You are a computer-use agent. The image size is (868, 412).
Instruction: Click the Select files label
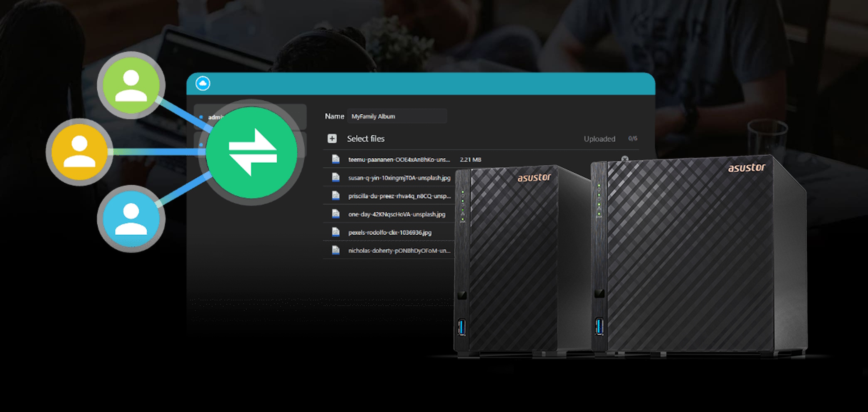point(365,139)
